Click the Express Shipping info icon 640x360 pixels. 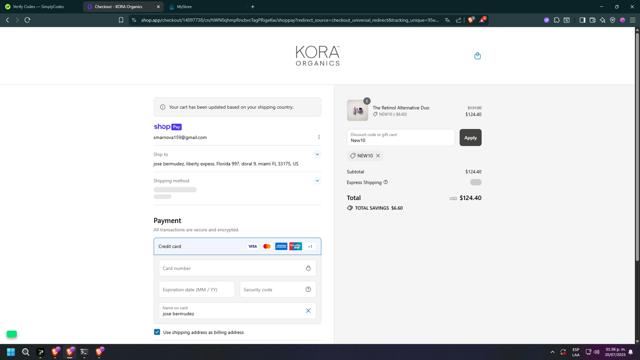pyautogui.click(x=386, y=182)
